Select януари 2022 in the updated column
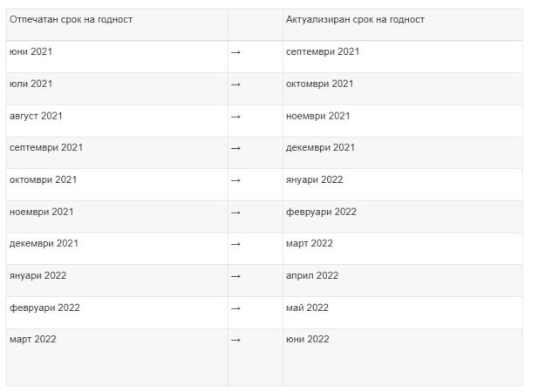Viewport: 539px width, 392px height. (x=315, y=180)
